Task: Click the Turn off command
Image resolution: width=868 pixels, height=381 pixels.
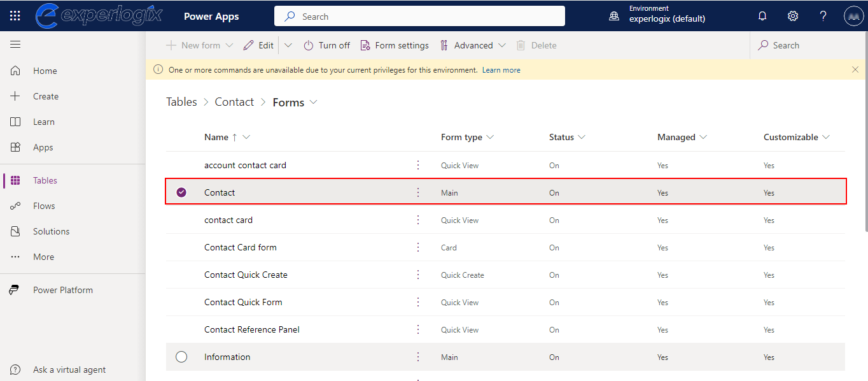Action: click(x=326, y=45)
